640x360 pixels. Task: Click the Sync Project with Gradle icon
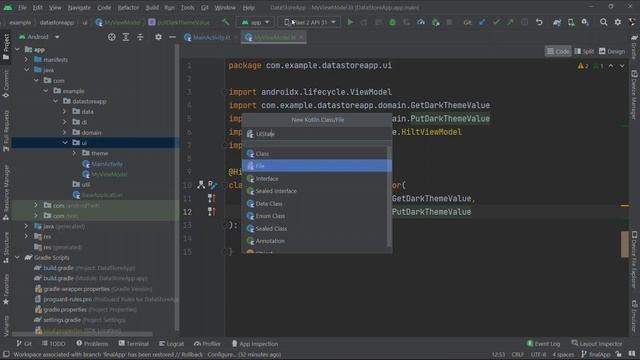557,22
